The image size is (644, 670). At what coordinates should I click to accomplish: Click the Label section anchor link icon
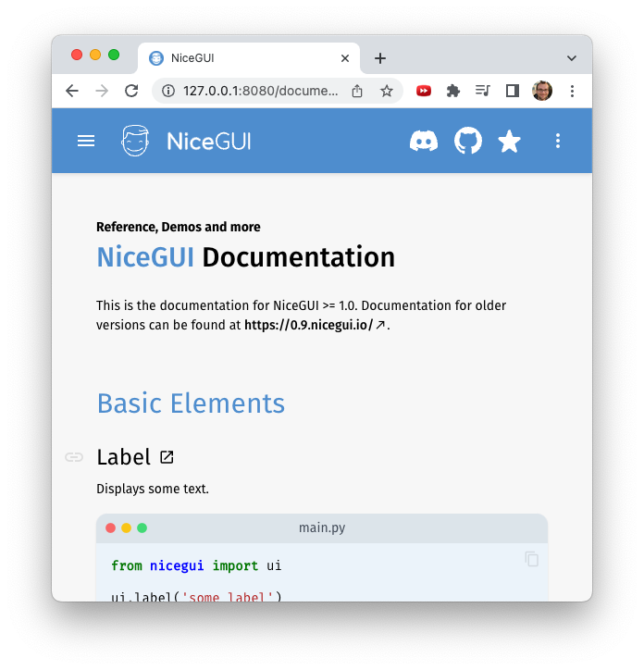coord(74,457)
